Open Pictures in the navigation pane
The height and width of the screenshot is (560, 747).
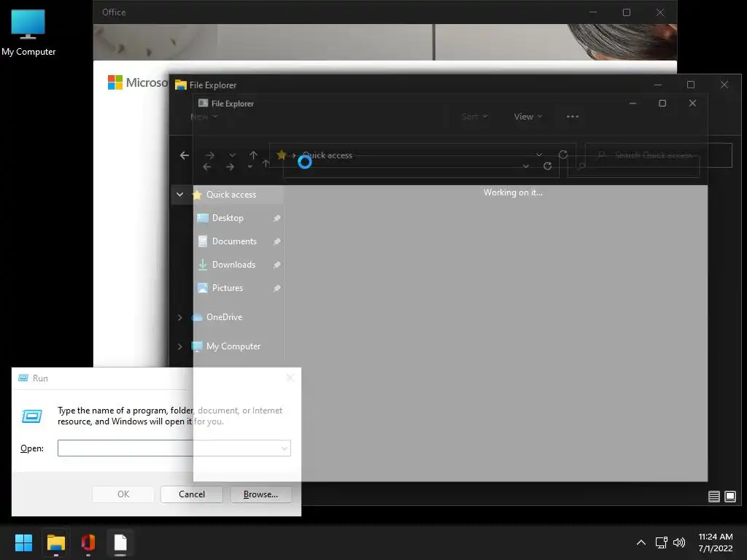tap(228, 287)
